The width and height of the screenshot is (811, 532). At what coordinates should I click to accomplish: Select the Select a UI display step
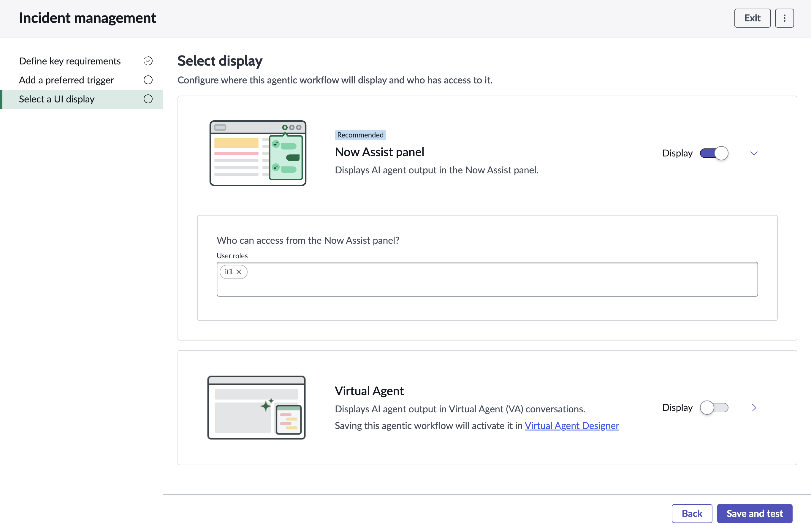81,99
